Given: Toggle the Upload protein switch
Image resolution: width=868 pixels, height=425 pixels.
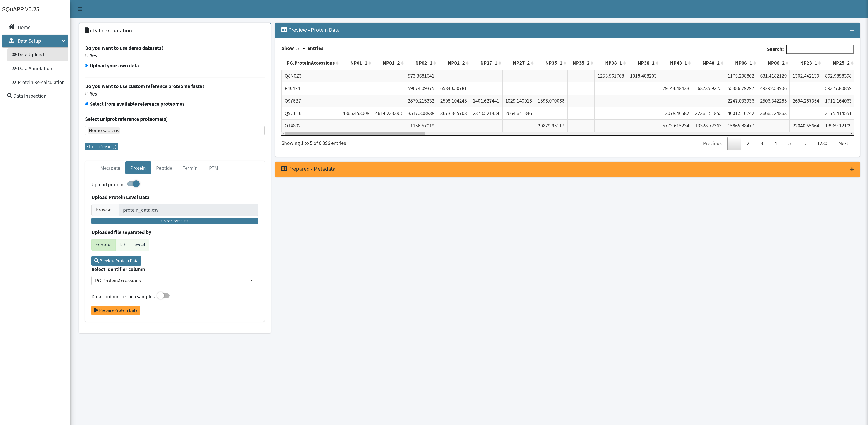Looking at the screenshot, I should (134, 184).
